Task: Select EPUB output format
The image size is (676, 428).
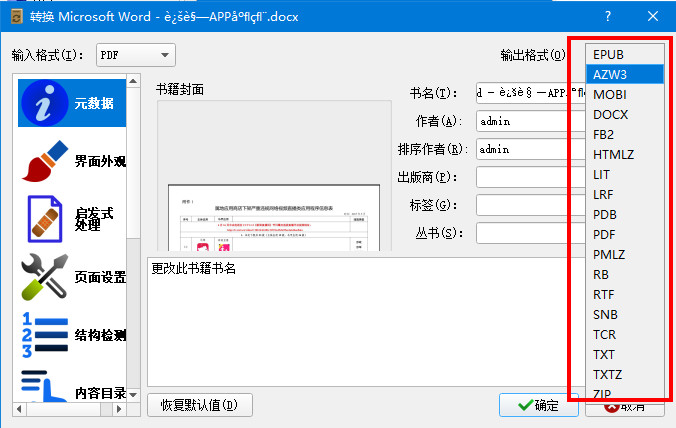Action: click(625, 55)
